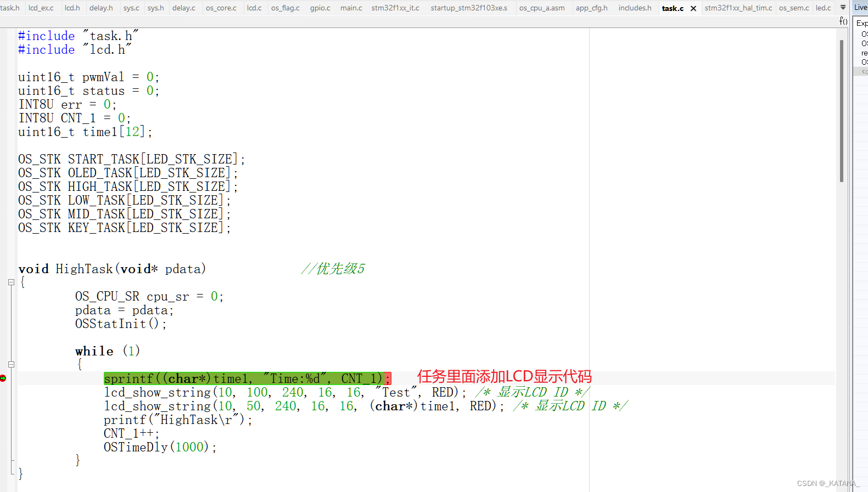Switch to the os_cpu_a.asm tab

pos(542,8)
